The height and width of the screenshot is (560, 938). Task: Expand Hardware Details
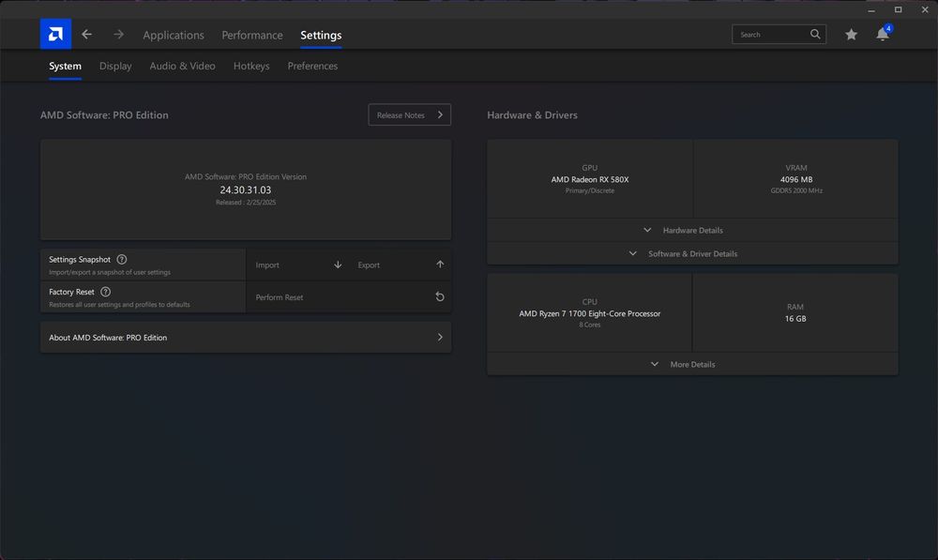[x=692, y=230]
